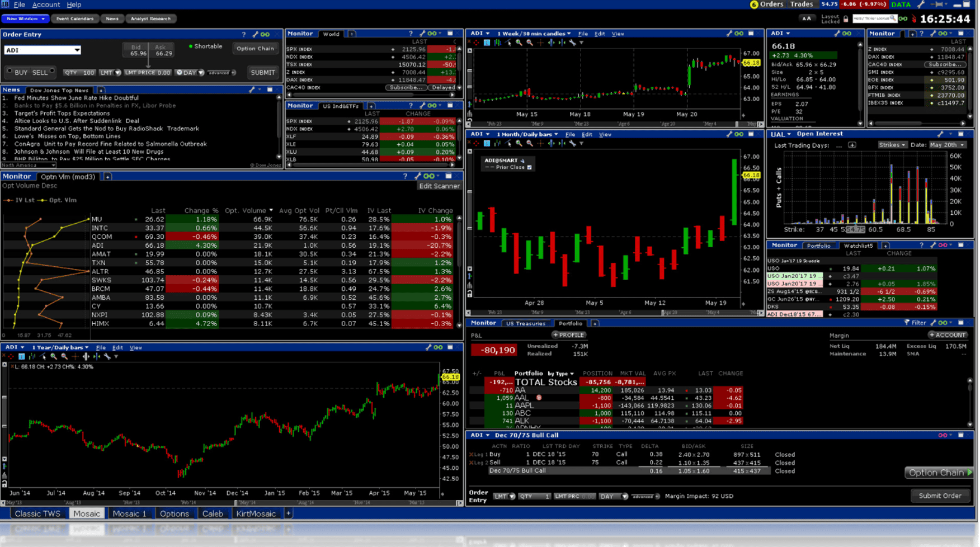This screenshot has height=547, width=980.
Task: Open chart settings wrench in 1 Week toolbar
Action: click(x=572, y=43)
